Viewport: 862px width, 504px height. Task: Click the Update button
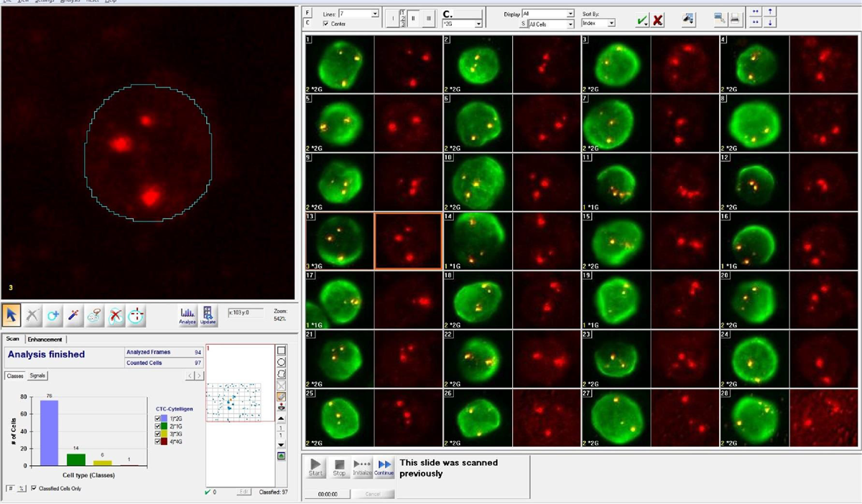208,315
